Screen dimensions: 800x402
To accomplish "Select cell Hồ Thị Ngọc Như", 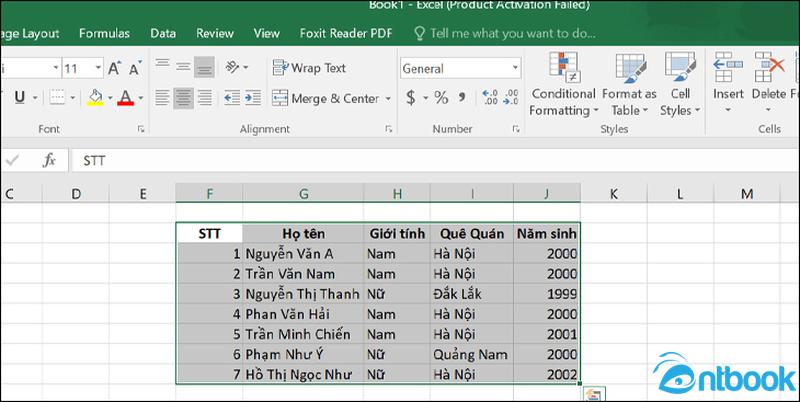I will tap(304, 374).
